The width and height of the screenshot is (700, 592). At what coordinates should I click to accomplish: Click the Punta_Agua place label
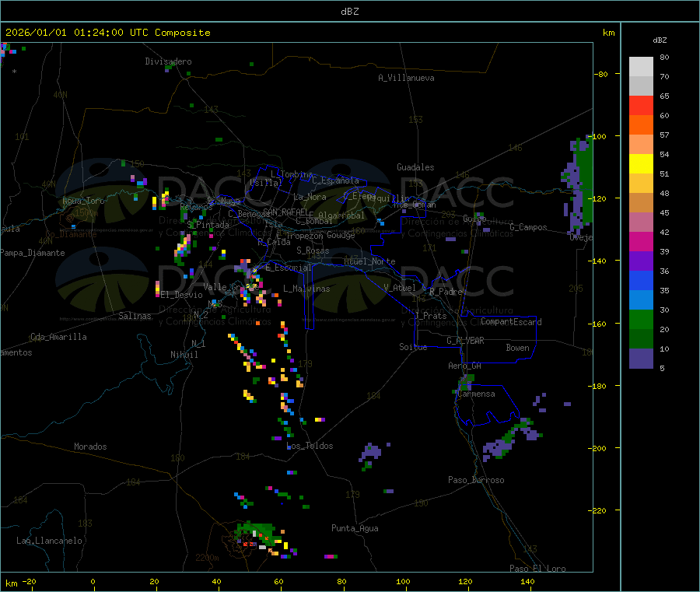[x=355, y=528]
